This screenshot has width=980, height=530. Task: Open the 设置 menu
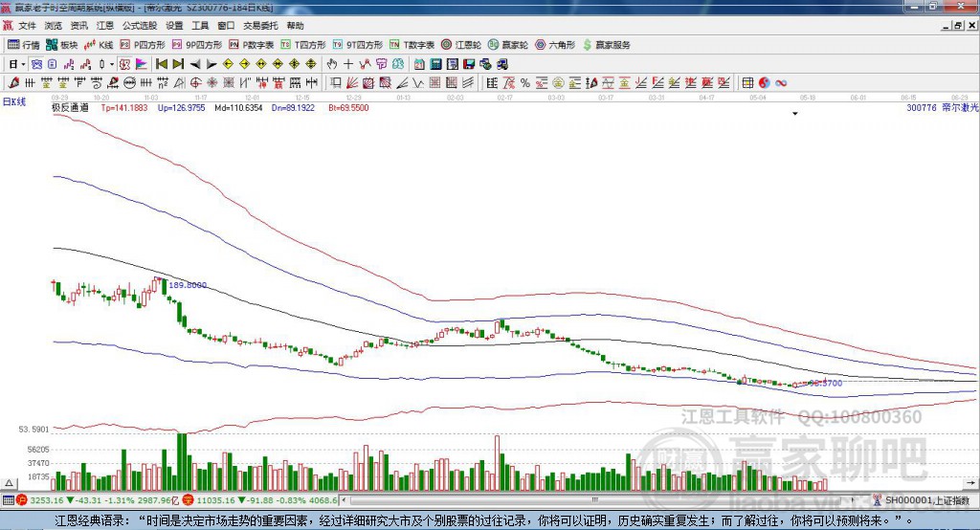point(174,26)
